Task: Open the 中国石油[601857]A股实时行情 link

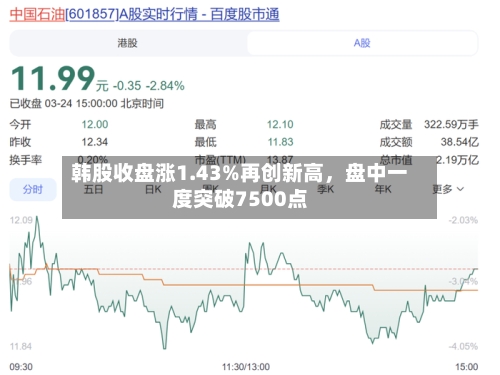Action: coord(144,15)
